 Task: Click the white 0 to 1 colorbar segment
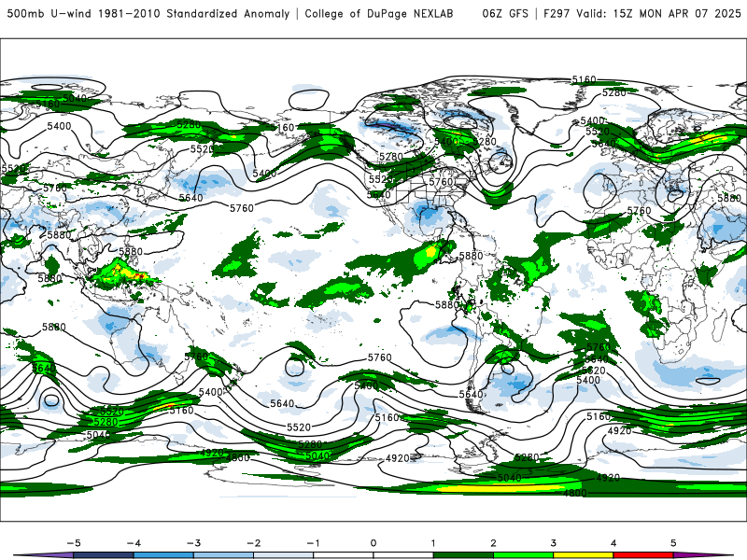point(403,555)
